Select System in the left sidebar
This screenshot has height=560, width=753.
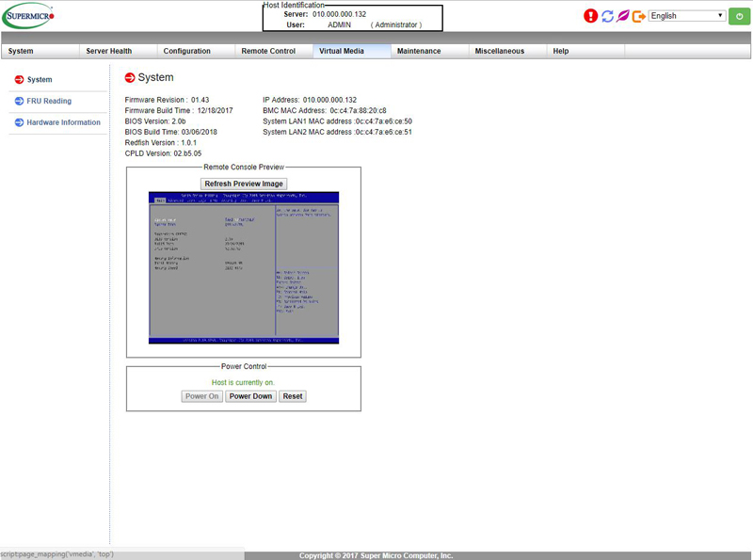click(x=40, y=80)
